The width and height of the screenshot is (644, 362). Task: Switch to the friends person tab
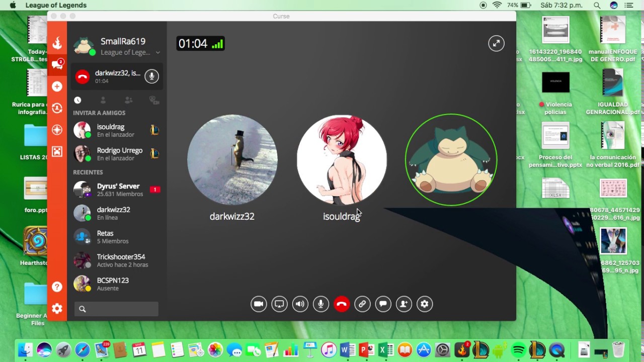click(x=103, y=100)
